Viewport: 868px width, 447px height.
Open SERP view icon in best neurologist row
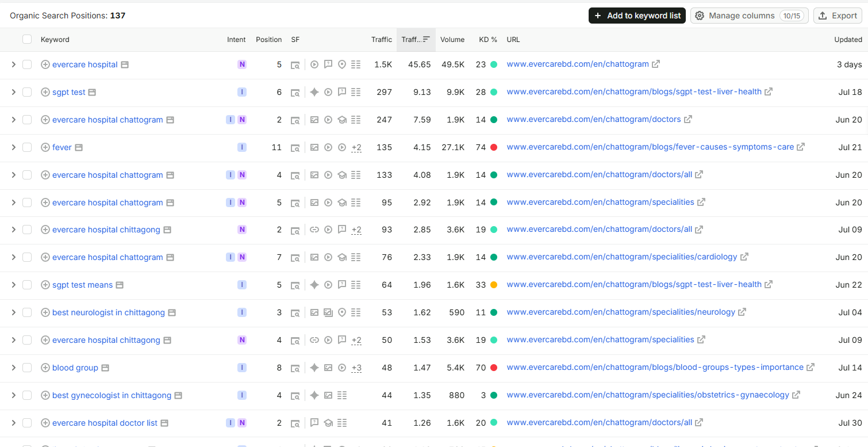pyautogui.click(x=295, y=312)
